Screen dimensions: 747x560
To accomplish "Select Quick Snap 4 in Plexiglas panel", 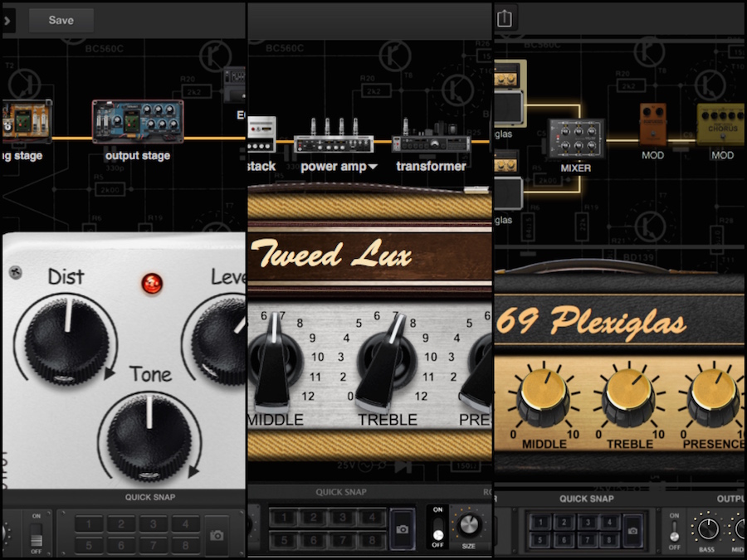I will click(x=610, y=522).
